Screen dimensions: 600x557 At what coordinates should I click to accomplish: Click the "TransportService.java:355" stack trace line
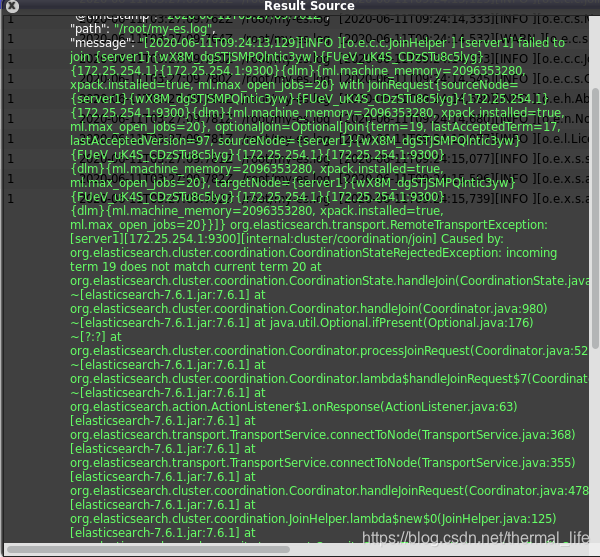(x=323, y=463)
